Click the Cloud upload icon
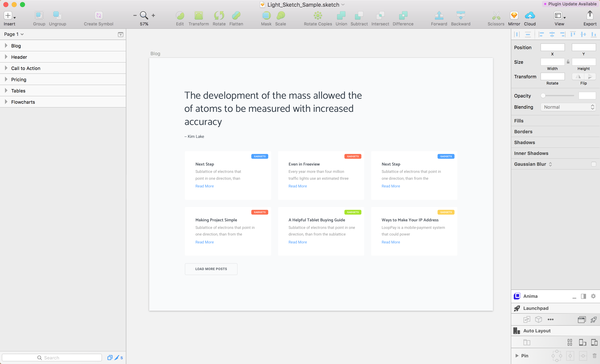This screenshot has height=364, width=600. point(530,16)
